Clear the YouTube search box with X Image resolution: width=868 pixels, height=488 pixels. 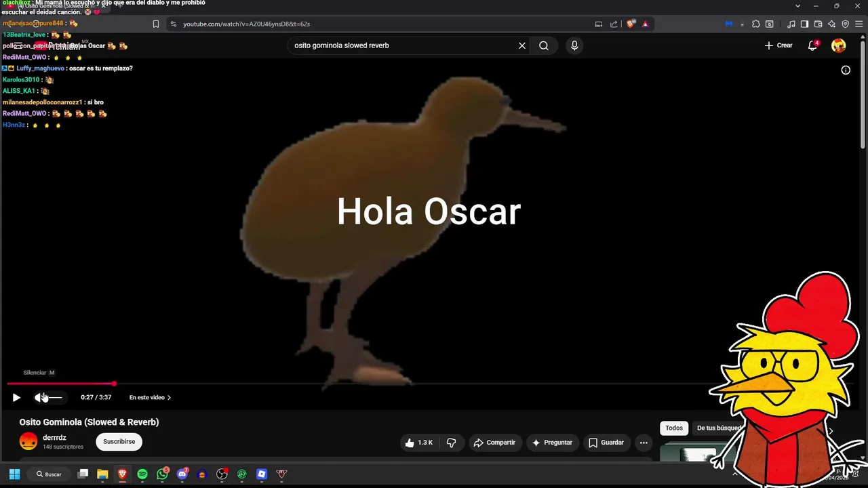point(522,45)
